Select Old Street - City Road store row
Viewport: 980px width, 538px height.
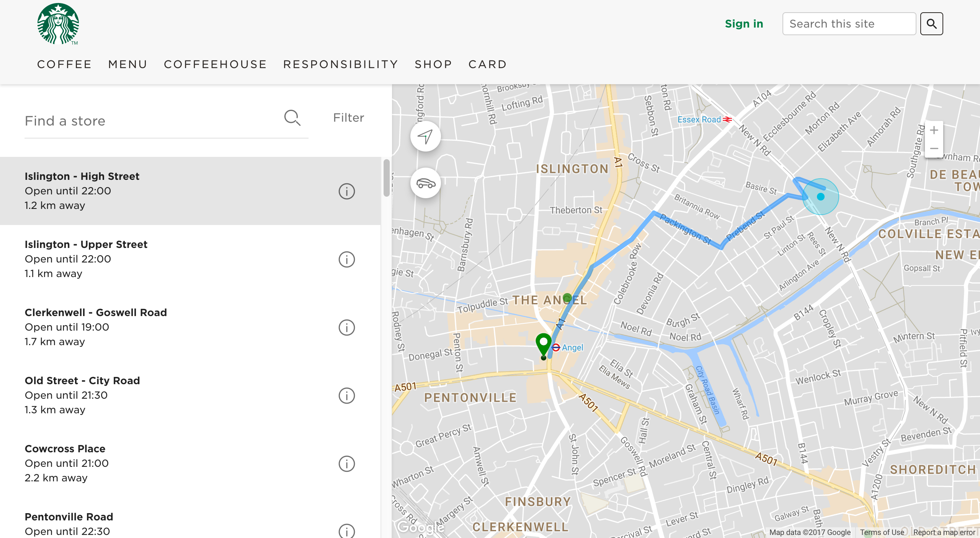tap(190, 395)
